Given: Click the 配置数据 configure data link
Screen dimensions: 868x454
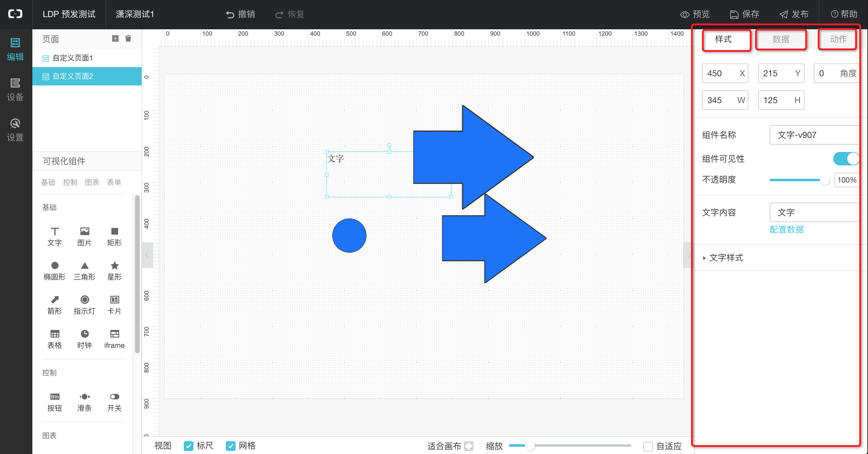Looking at the screenshot, I should 787,230.
